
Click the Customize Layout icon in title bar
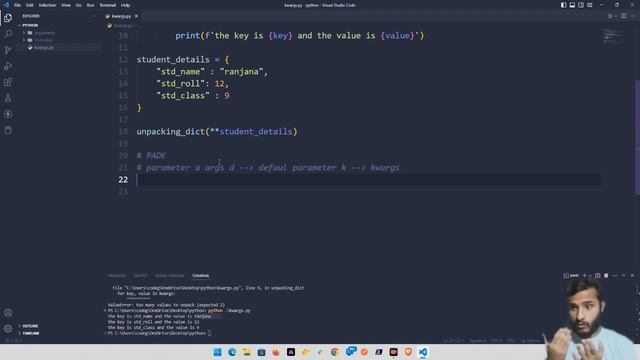[590, 5]
